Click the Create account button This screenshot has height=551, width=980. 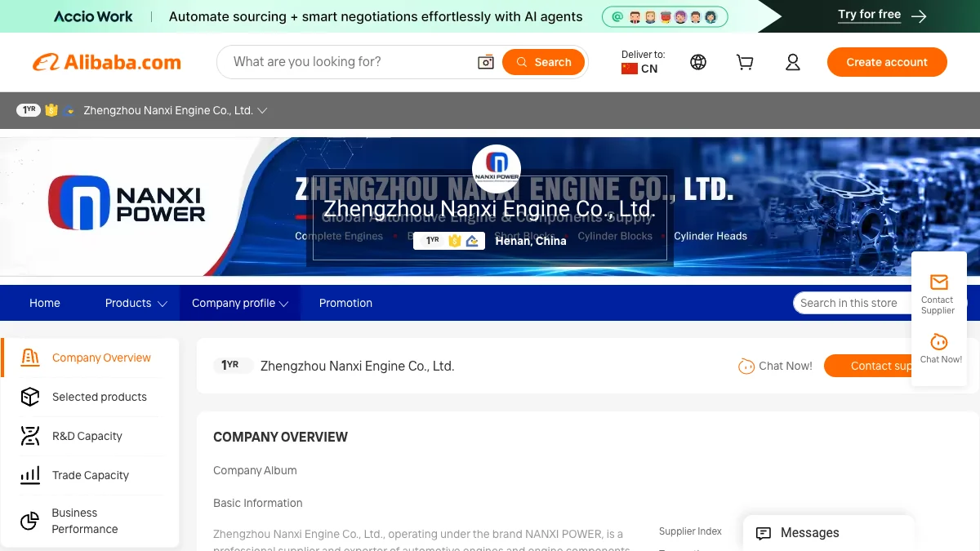point(887,62)
